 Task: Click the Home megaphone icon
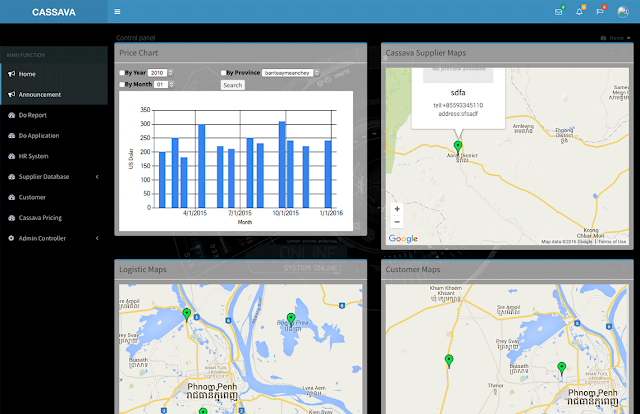coord(11,74)
